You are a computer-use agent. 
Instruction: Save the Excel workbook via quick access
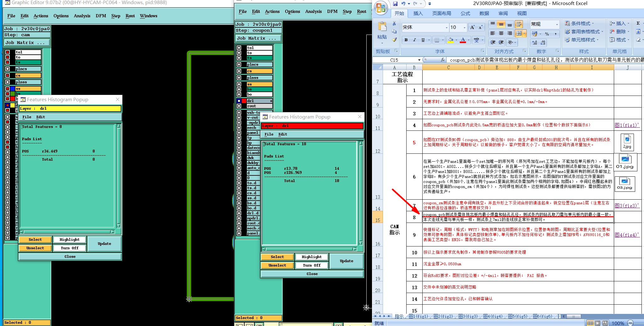tap(395, 4)
